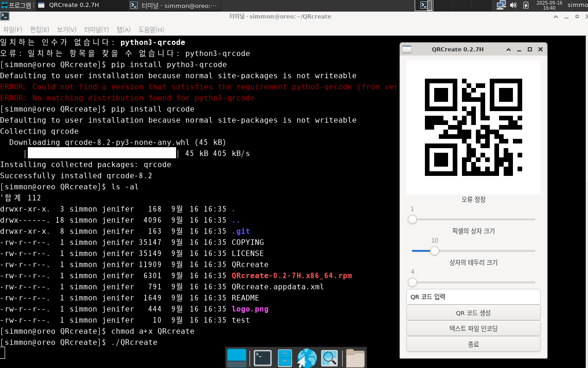Screen dimensions: 588x368
Task: Open the terminal emulator in the dock
Action: click(262, 358)
